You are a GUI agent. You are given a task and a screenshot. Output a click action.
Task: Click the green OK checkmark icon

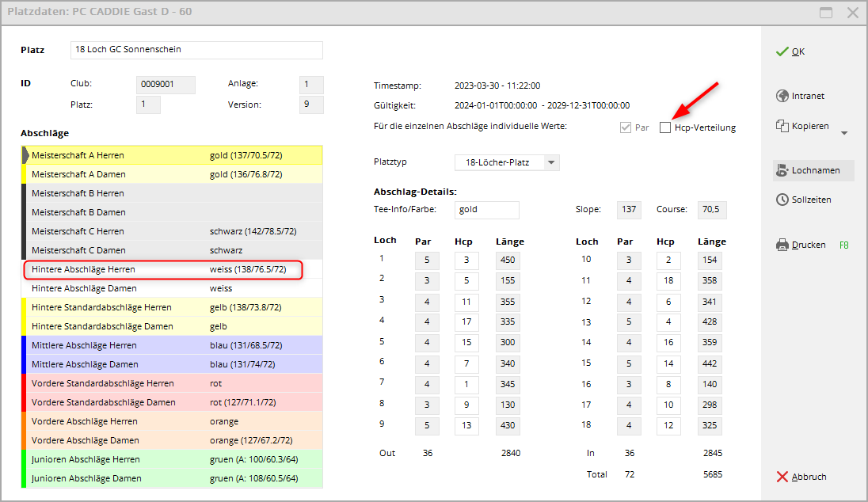point(782,51)
